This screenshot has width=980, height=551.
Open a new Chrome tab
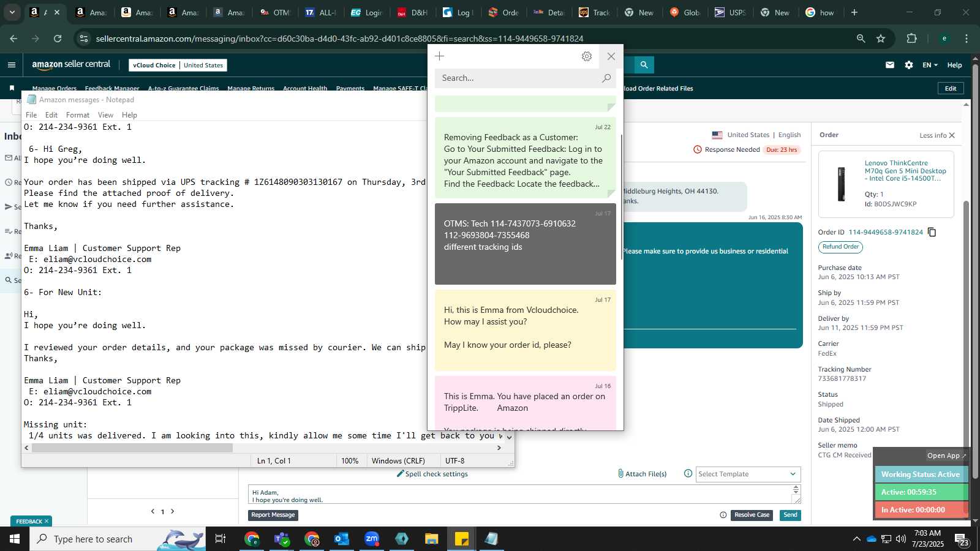(x=854, y=12)
